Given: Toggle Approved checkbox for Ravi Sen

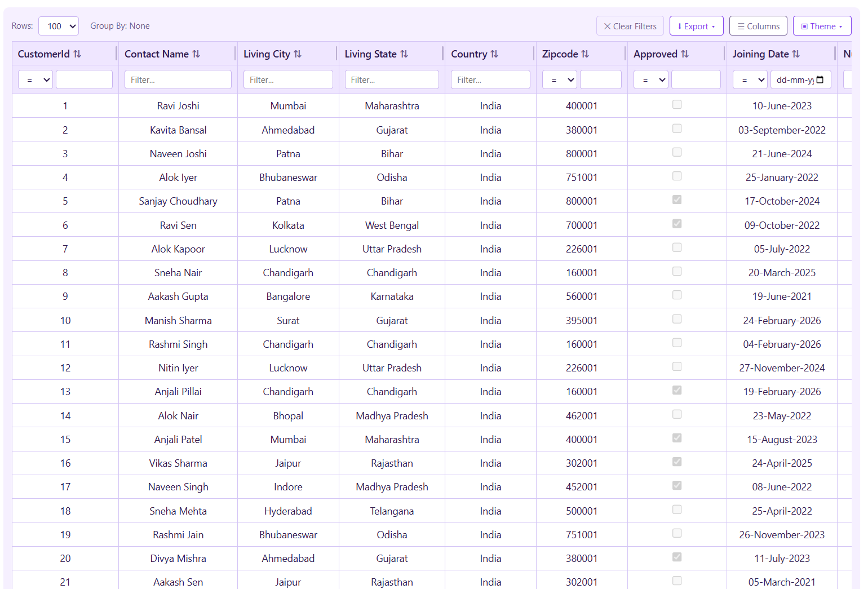Looking at the screenshot, I should [677, 224].
